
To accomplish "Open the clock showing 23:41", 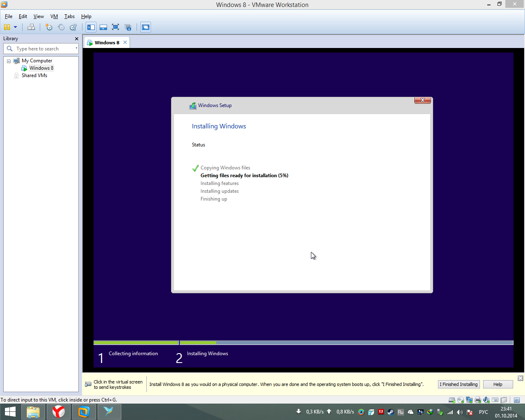I will [x=506, y=412].
